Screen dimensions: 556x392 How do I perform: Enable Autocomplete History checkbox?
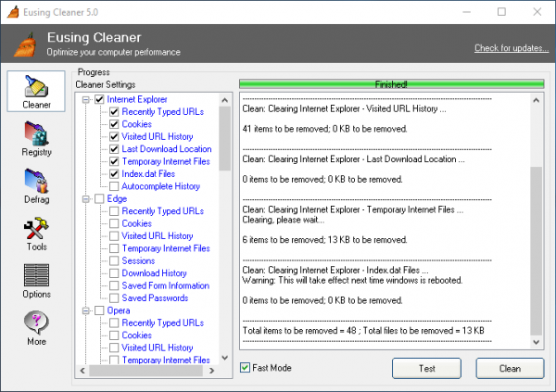(114, 186)
